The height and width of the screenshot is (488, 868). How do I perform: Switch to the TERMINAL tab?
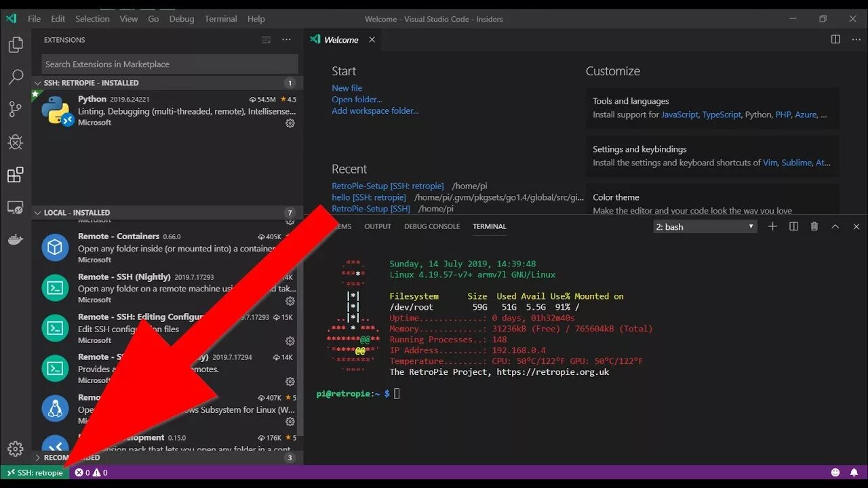pyautogui.click(x=490, y=226)
